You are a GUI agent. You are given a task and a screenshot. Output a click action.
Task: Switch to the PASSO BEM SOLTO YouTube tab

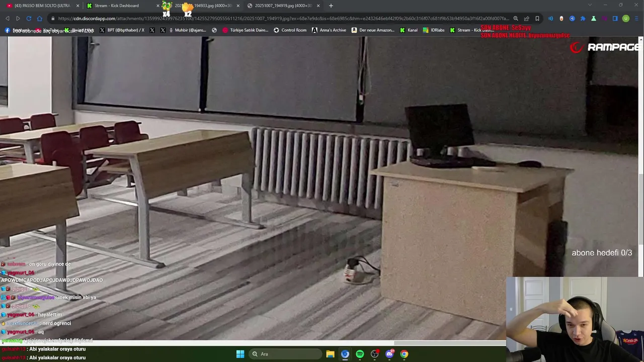(x=41, y=6)
